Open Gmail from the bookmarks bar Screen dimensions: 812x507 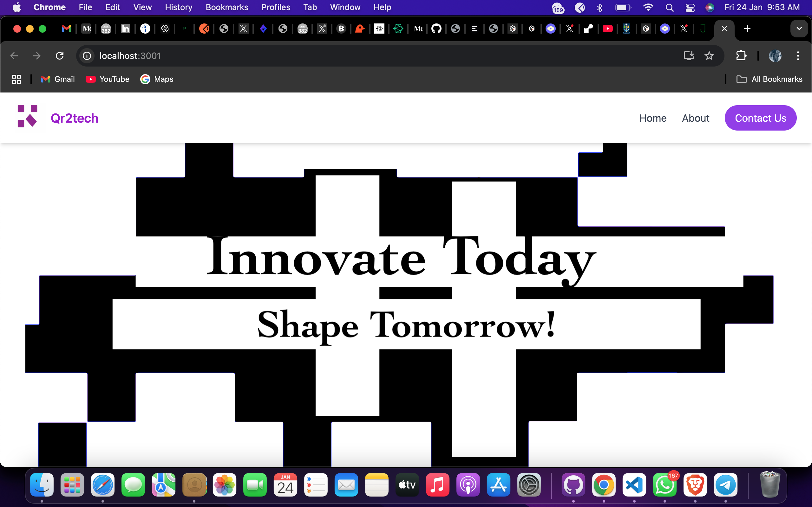point(58,79)
